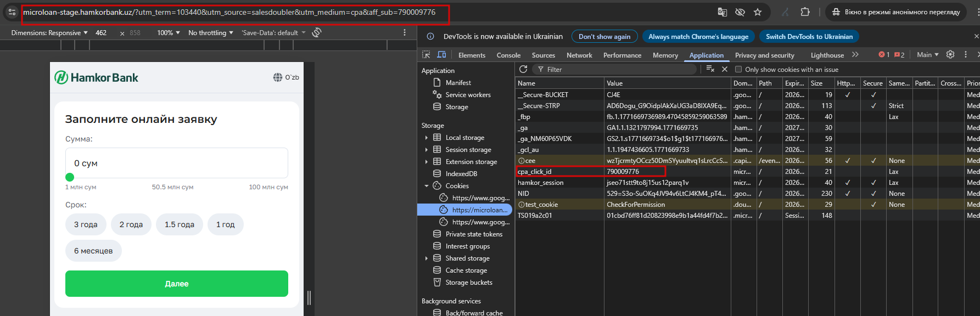Click the rotate screen icon
This screenshot has height=316, width=980.
pyautogui.click(x=317, y=33)
